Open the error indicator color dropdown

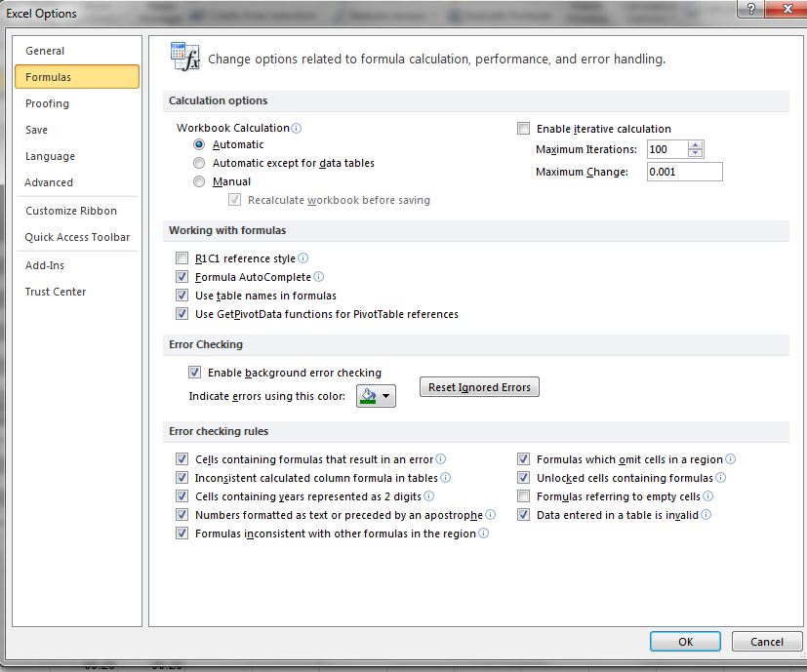(384, 396)
